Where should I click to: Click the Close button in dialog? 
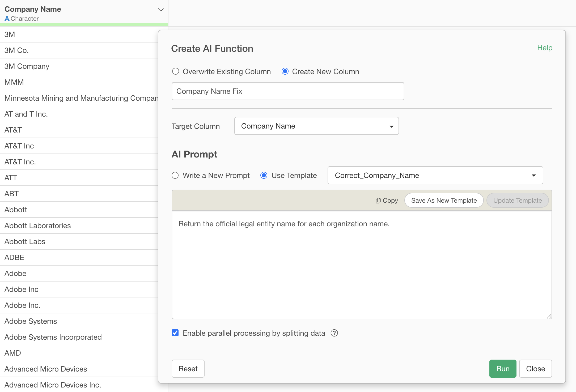535,369
